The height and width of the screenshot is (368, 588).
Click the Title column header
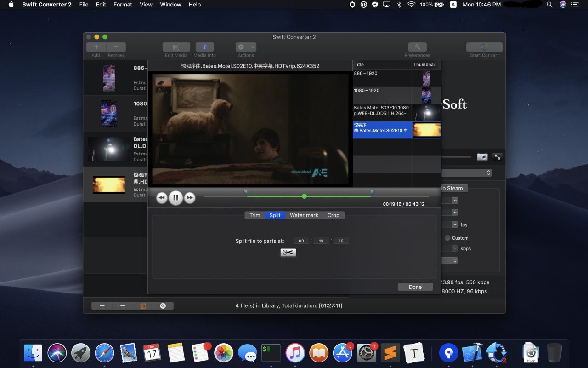(382, 65)
